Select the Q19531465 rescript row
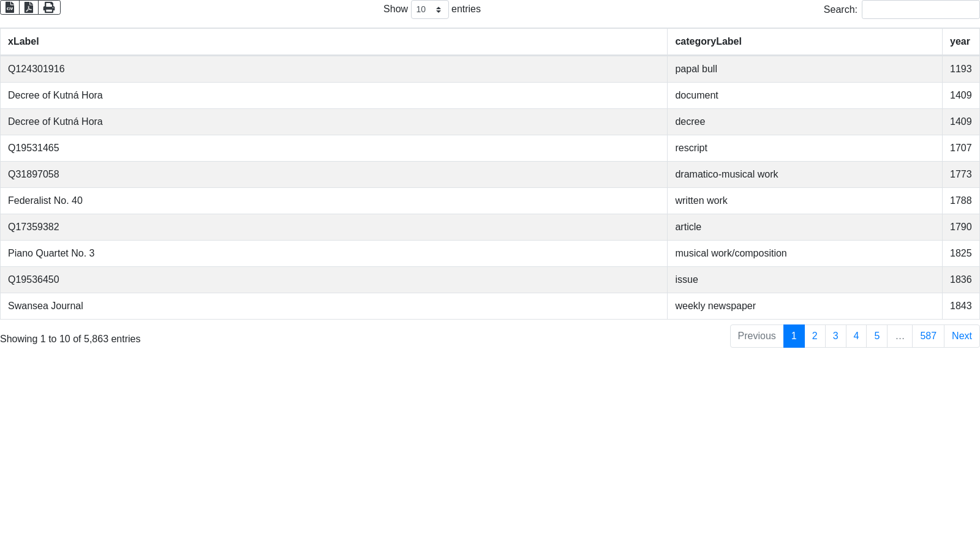This screenshot has width=980, height=551. pos(34,148)
